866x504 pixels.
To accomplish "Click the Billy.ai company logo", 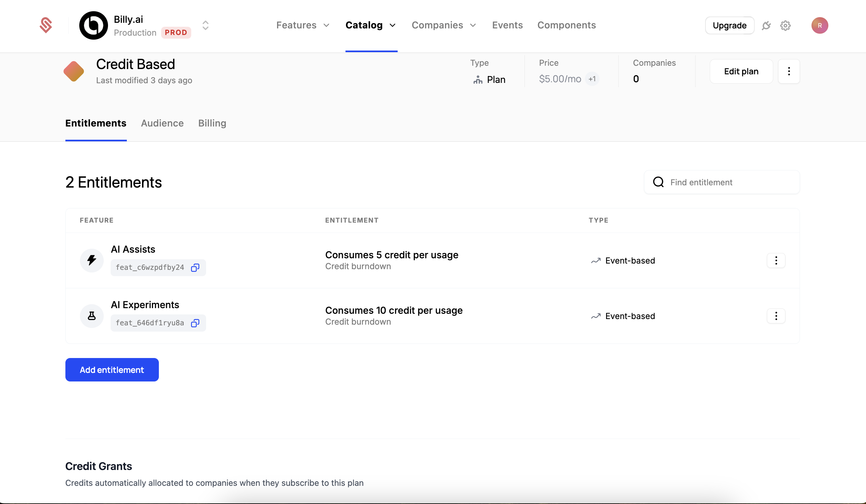I will click(x=93, y=25).
